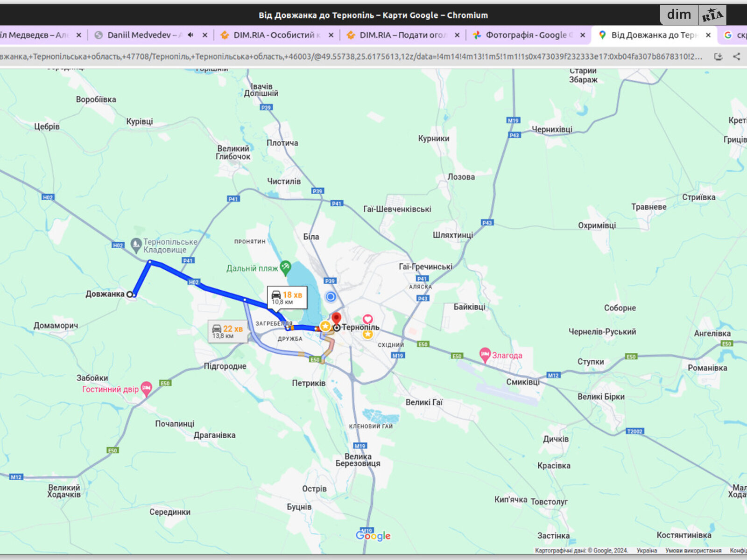Click the red destination pin at Тернопіль

336,319
